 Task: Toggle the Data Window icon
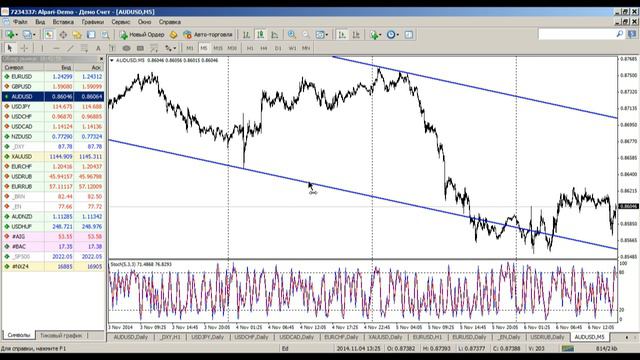click(63, 35)
